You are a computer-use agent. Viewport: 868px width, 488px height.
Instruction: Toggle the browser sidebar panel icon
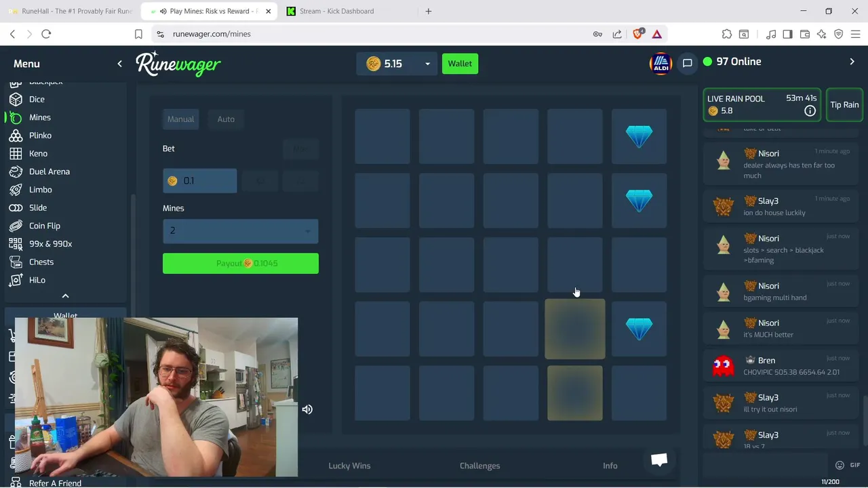[788, 34]
